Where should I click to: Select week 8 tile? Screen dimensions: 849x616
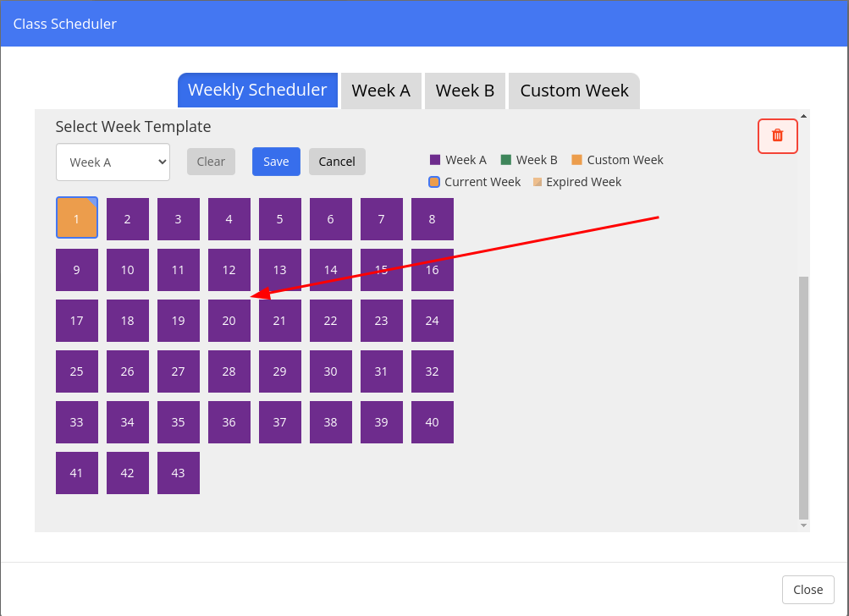tap(432, 218)
